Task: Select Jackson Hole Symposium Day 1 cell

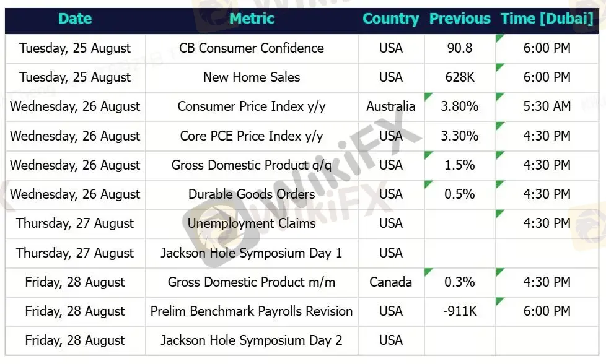Action: [x=252, y=253]
